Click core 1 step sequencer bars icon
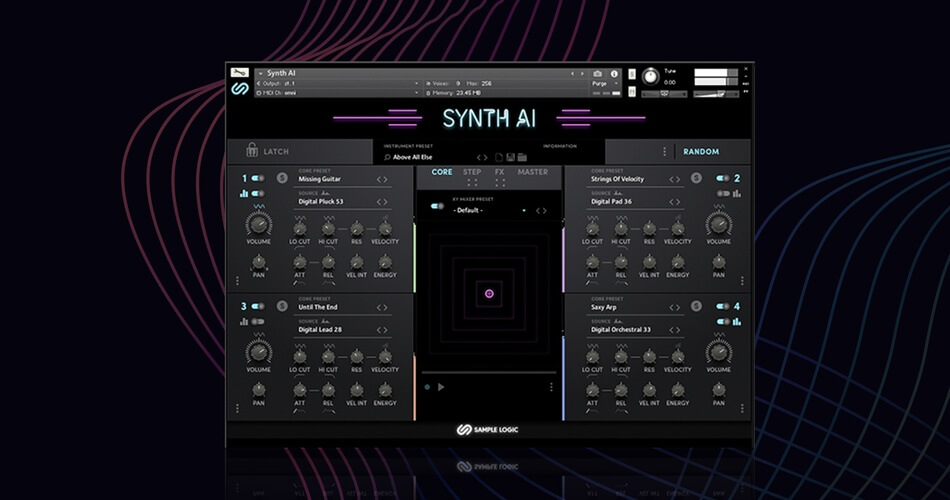Image resolution: width=950 pixels, height=500 pixels. (244, 194)
